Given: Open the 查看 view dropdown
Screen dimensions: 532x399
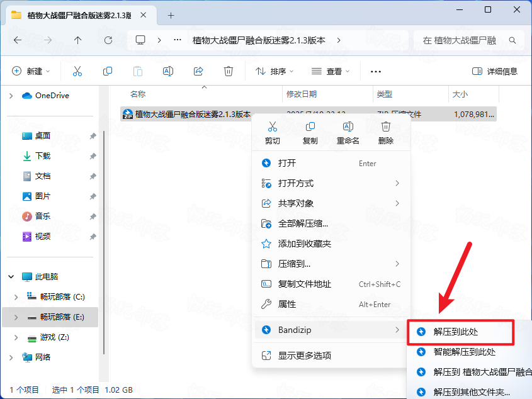Looking at the screenshot, I should point(331,71).
